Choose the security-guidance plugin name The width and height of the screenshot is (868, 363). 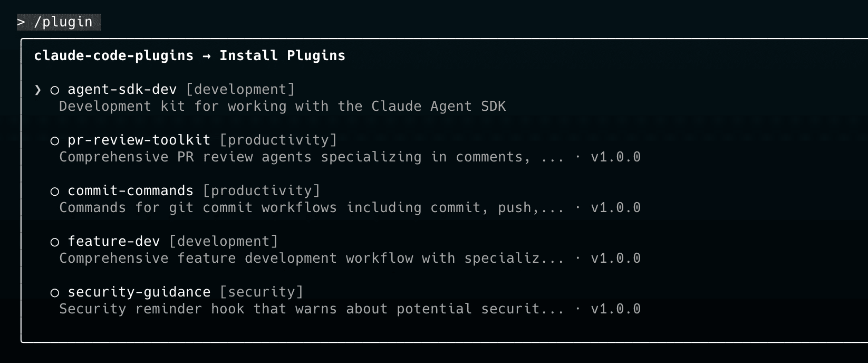[x=139, y=292]
